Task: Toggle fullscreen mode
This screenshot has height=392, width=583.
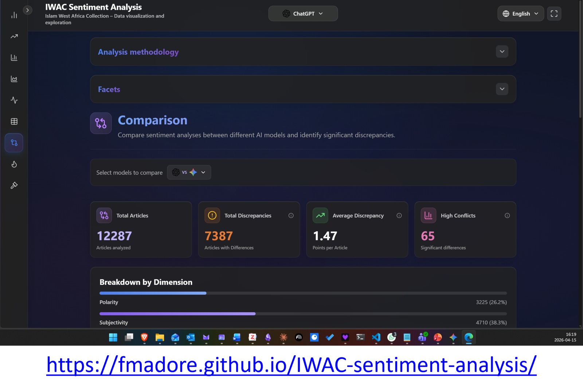Action: pos(554,13)
